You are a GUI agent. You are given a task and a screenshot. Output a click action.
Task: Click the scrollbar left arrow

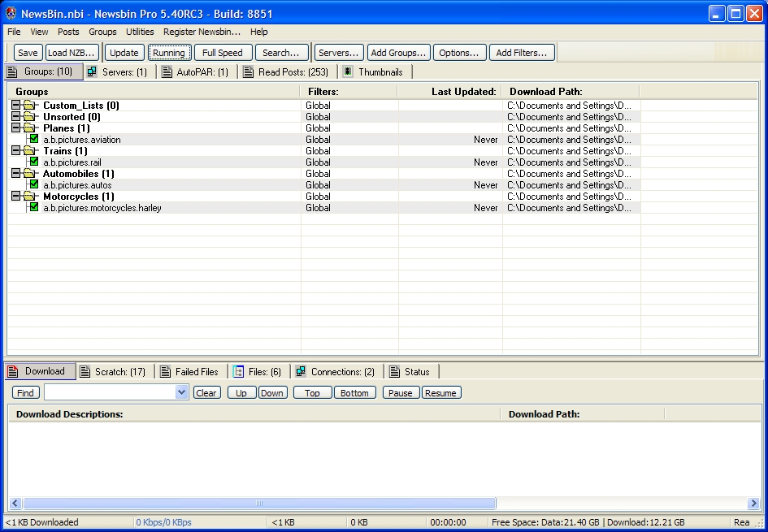(15, 503)
